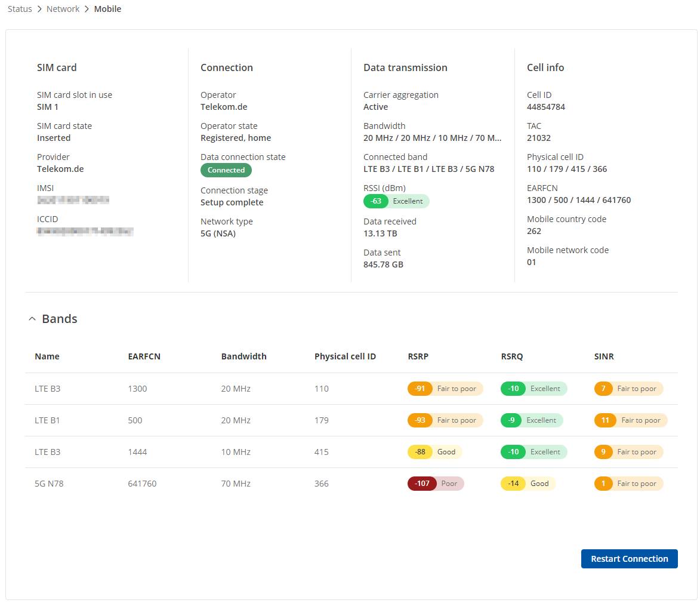Open the Network breadcrumb link
Viewport: 700px width, 603px height.
coord(63,10)
